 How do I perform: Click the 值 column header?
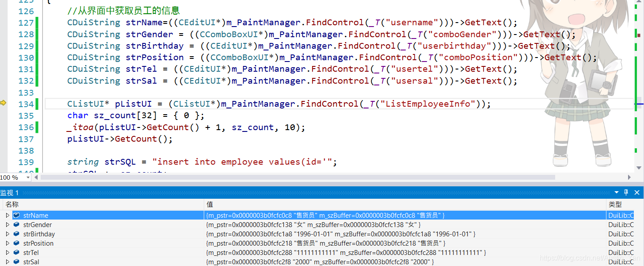pos(405,204)
